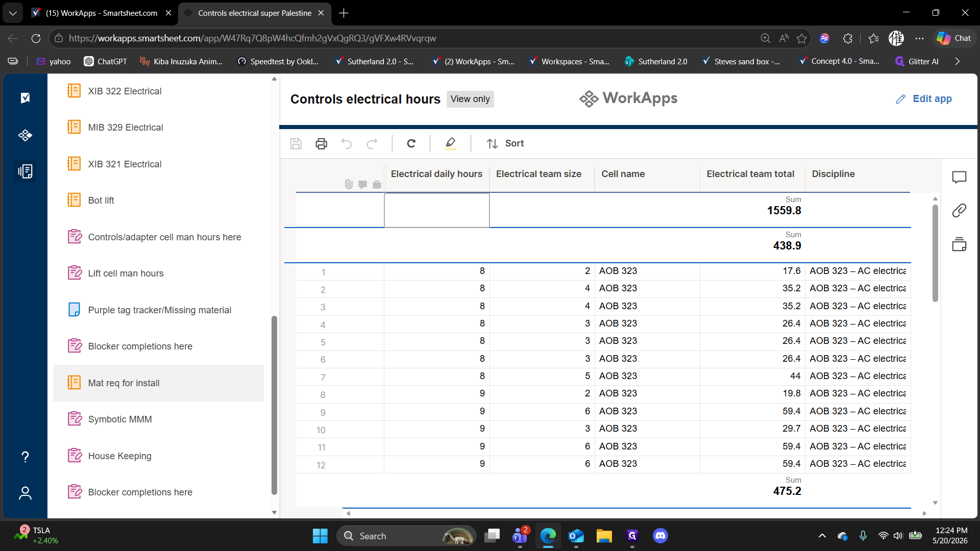Screen dimensions: 980x551
Task: Print the sheet using printer icon
Action: click(322, 143)
